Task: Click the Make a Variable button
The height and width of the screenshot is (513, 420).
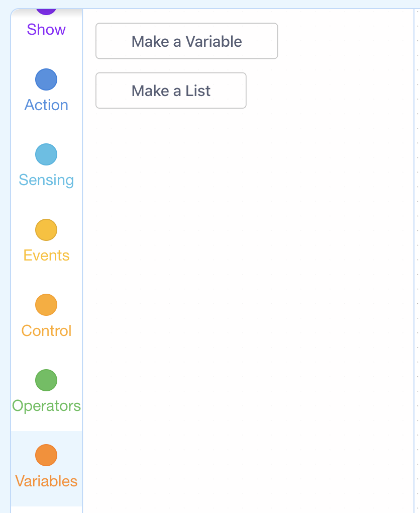Action: point(186,41)
